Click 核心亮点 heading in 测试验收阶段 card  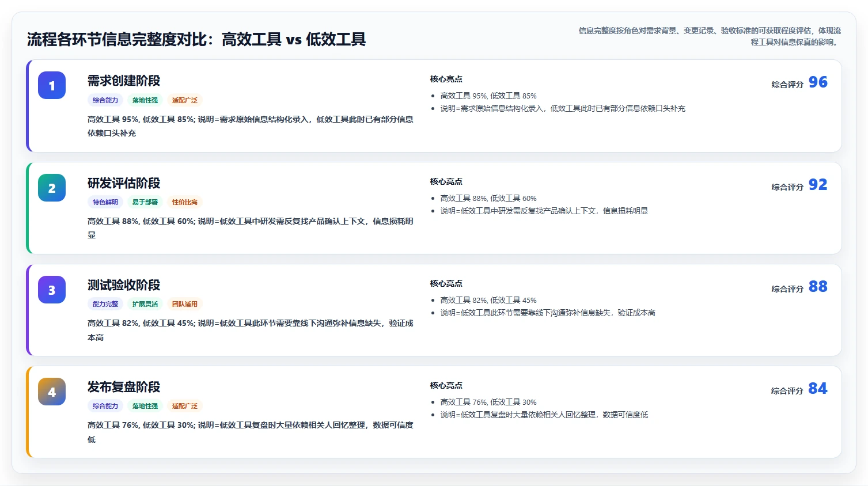446,283
